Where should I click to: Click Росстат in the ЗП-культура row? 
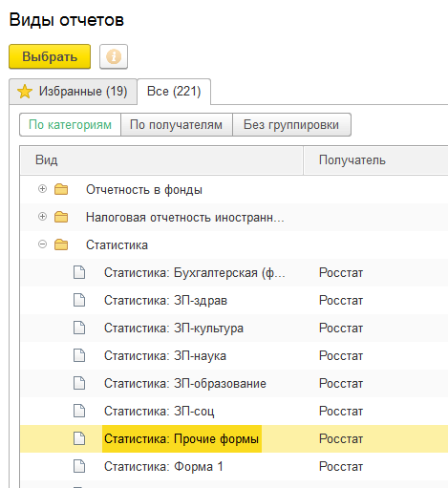341,329
